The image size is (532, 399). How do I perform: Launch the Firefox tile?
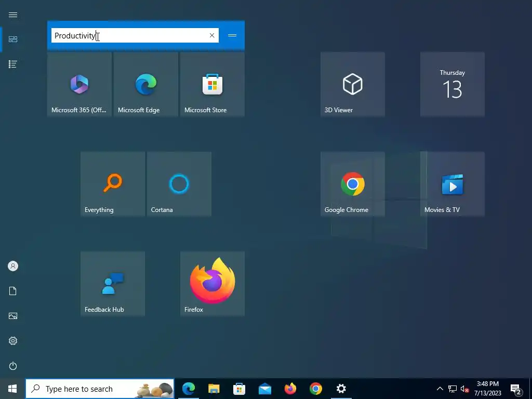click(x=212, y=284)
